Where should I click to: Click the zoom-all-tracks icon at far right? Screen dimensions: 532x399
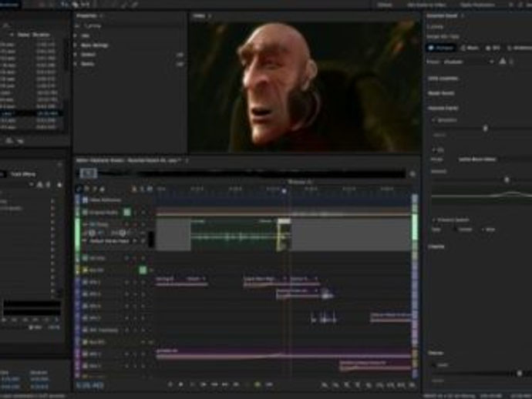pos(412,385)
